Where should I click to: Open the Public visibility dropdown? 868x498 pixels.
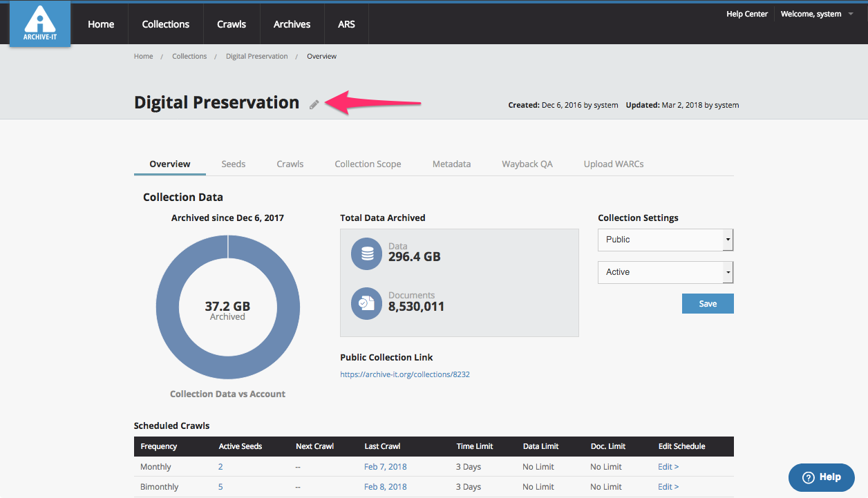click(x=665, y=240)
